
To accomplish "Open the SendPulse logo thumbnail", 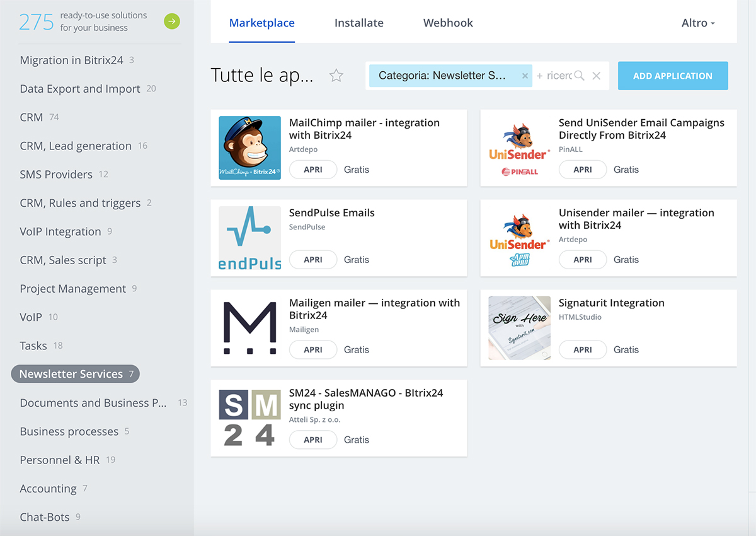I will pos(249,238).
